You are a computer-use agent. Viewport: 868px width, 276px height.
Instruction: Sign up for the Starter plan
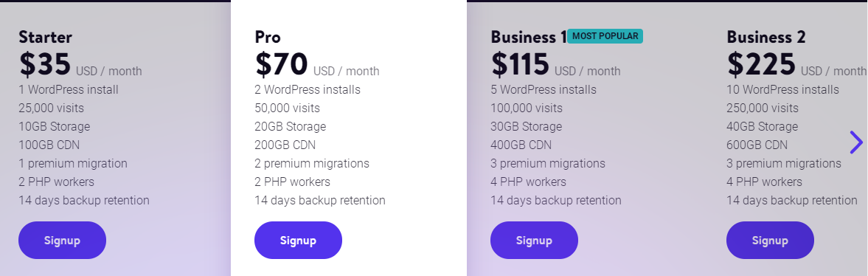coord(62,240)
